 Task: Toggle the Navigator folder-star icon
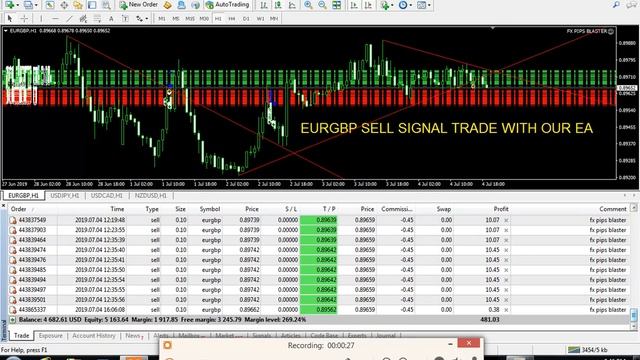click(78, 5)
